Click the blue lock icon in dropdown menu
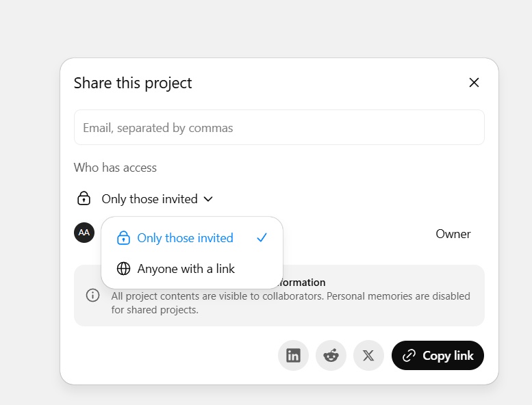This screenshot has width=532, height=405. coord(123,238)
